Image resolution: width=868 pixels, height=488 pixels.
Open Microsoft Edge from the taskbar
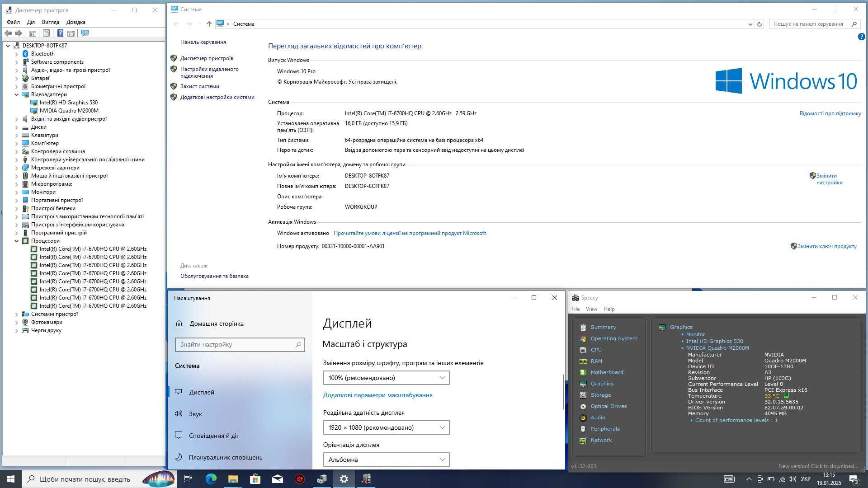[211, 479]
